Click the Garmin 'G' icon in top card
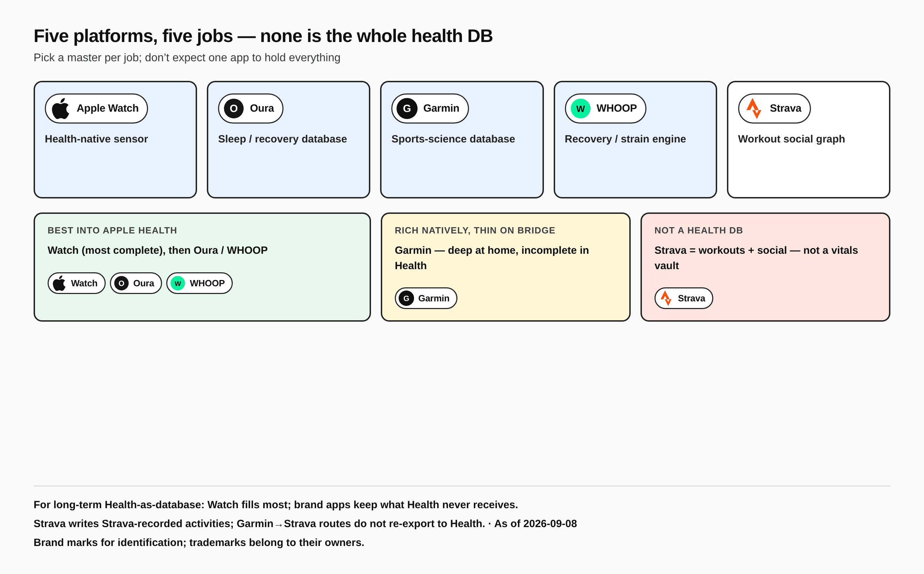Viewport: 924px width, 574px height. click(407, 108)
